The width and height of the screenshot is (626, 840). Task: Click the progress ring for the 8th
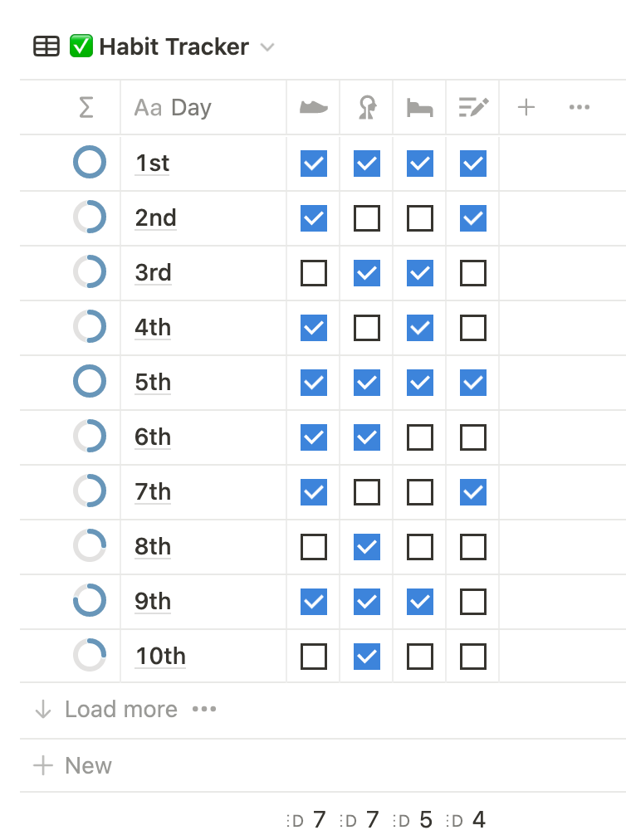point(90,547)
